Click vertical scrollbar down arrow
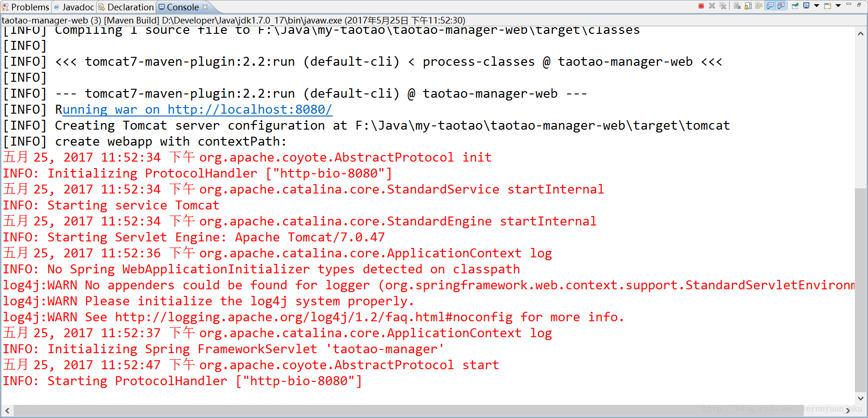 [x=860, y=398]
